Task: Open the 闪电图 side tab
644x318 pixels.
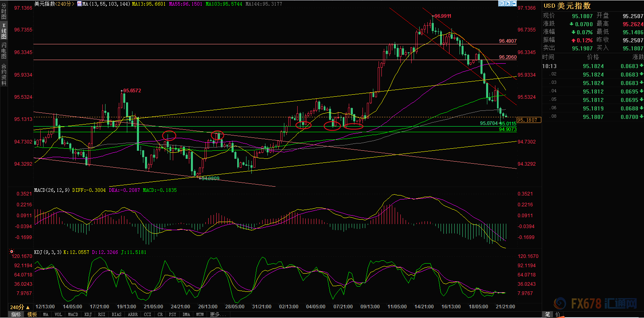Action: (x=4, y=51)
